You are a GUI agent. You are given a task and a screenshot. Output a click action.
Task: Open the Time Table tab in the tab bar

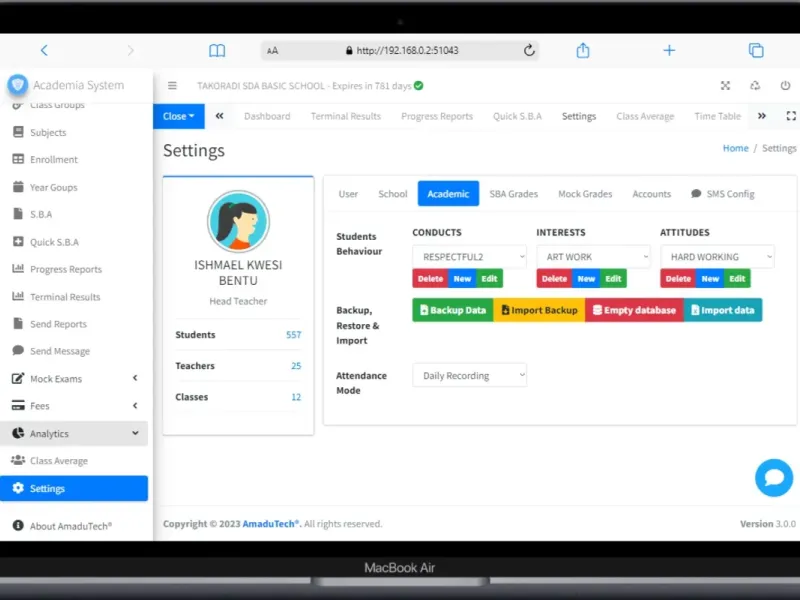pyautogui.click(x=717, y=116)
